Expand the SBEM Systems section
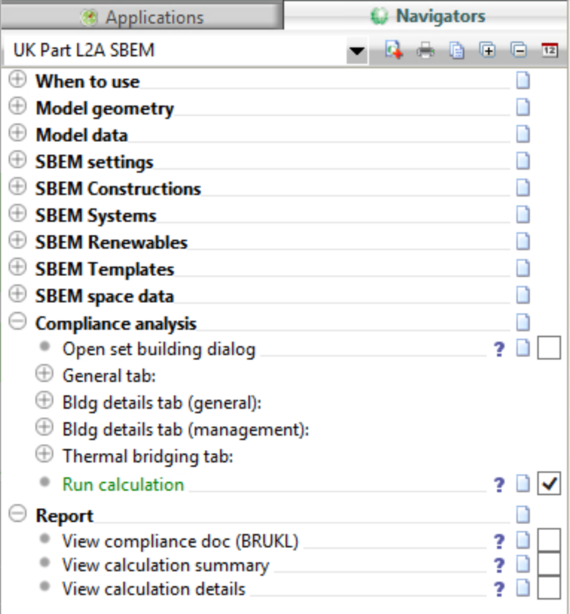Screen dimensions: 570x614 point(18,213)
